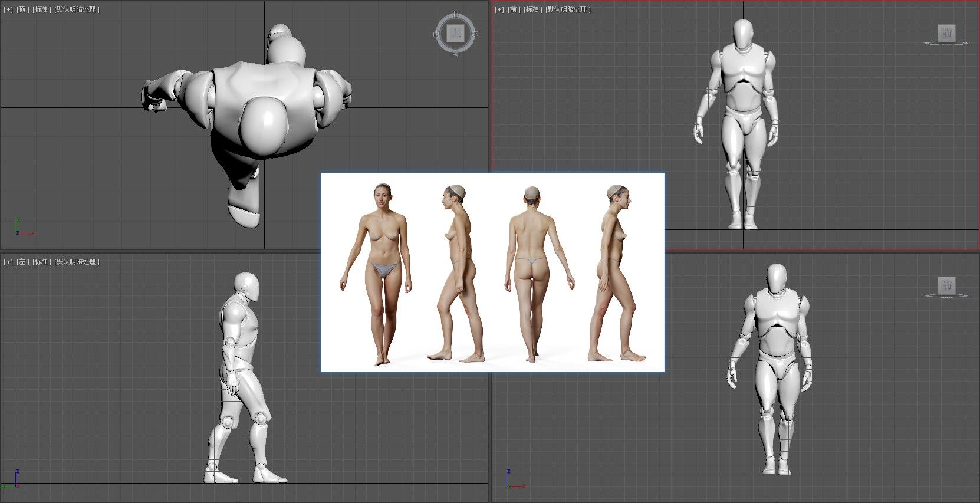This screenshot has height=503, width=980.
Task: Click the 西 compass label on the ViewCube
Action: click(x=436, y=34)
